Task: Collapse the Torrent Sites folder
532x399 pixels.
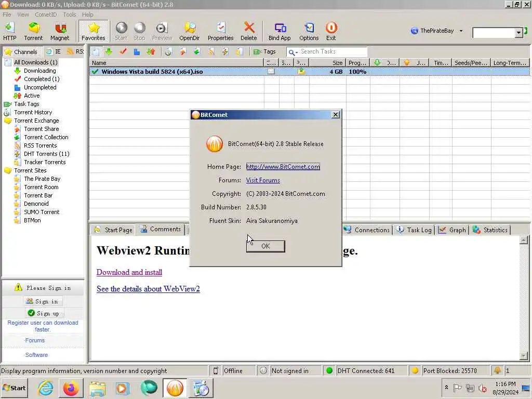Action: 7,170
